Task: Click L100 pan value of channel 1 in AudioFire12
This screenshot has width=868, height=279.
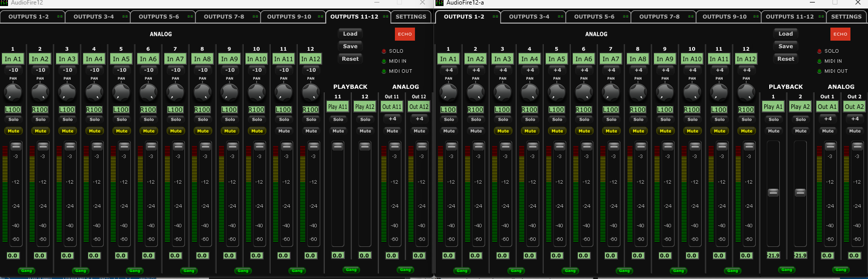Action: point(13,109)
